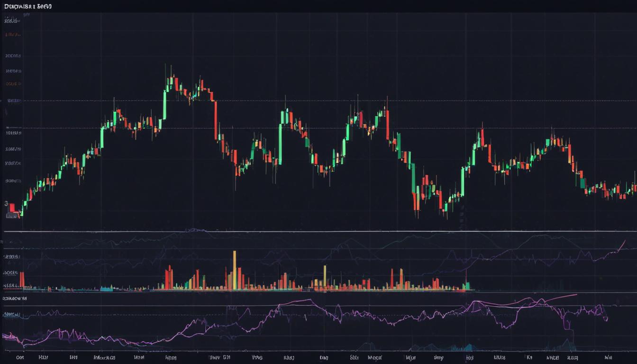Toggle the lower dashed support line
The width and height of the screenshot is (637, 364).
pyautogui.click(x=284, y=127)
